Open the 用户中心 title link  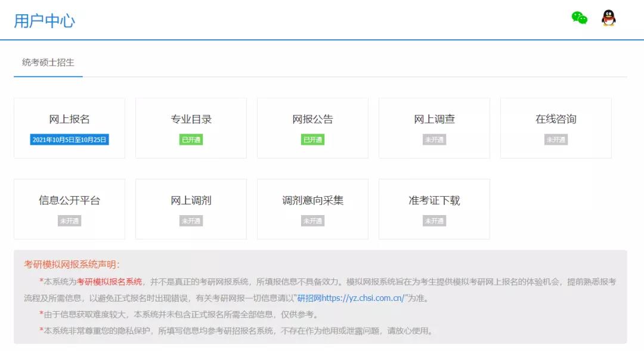pyautogui.click(x=45, y=21)
